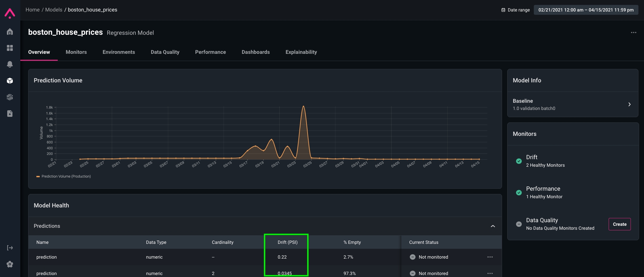Screen dimensions: 644x277
Task: Collapse the Predictions section chevron
Action: 493,226
